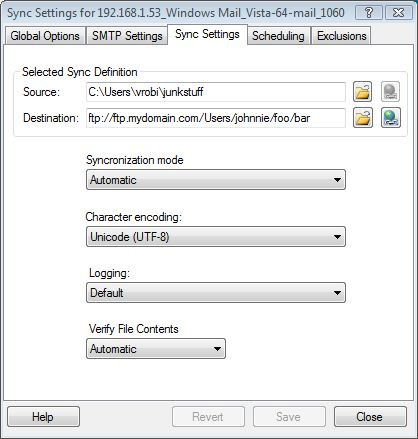418x439 pixels.
Task: Open the SMTP Settings tab
Action: tap(127, 36)
